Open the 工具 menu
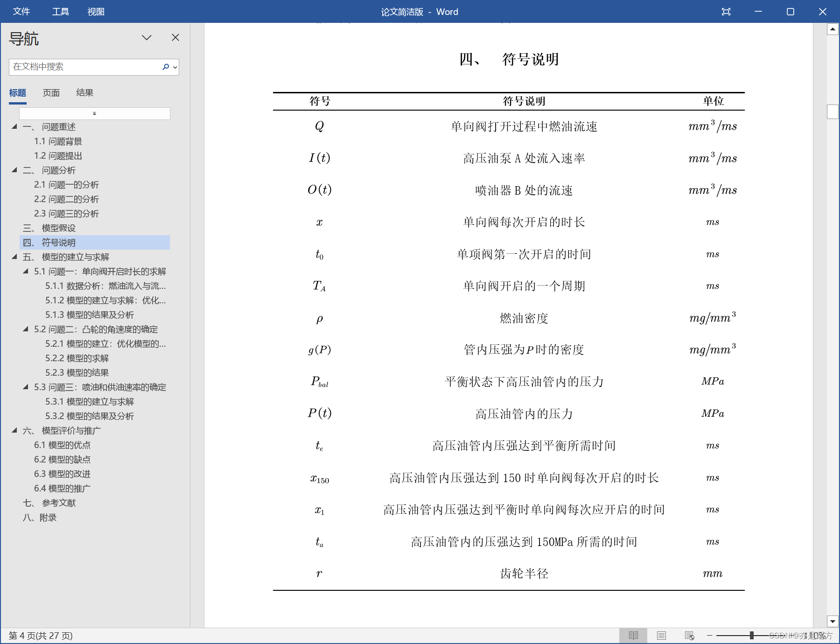Viewport: 840px width, 644px height. 60,12
